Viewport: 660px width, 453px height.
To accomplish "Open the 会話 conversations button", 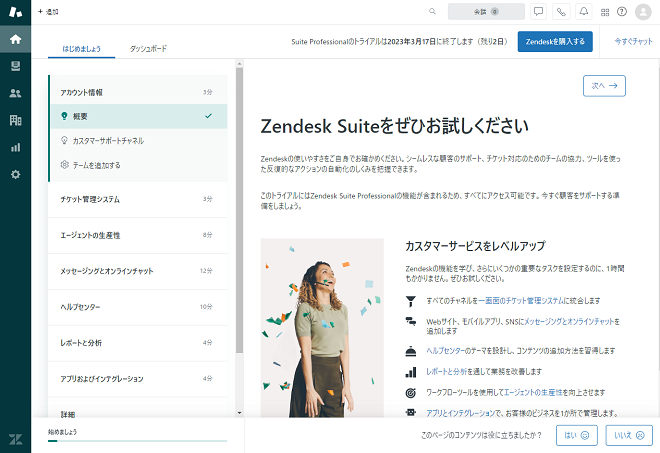I will pyautogui.click(x=486, y=12).
